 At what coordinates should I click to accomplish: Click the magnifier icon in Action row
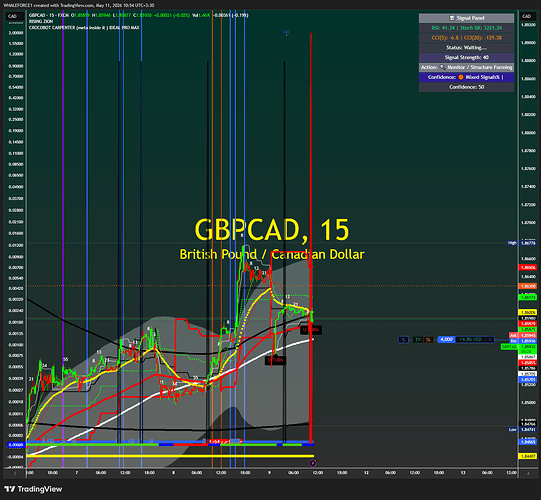[x=442, y=67]
